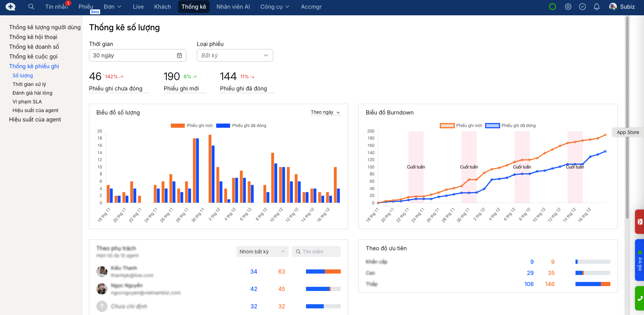Open the Tin nhắn menu item
This screenshot has width=644, height=315.
point(56,7)
